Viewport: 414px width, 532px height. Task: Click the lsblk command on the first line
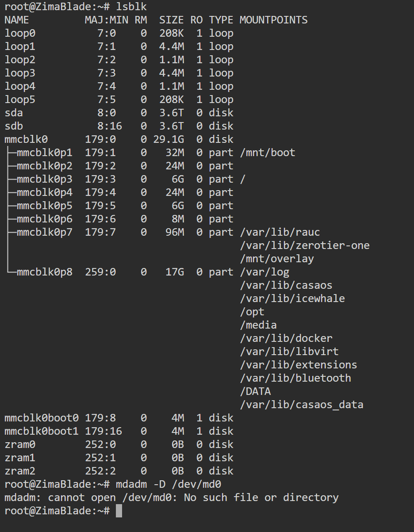131,7
